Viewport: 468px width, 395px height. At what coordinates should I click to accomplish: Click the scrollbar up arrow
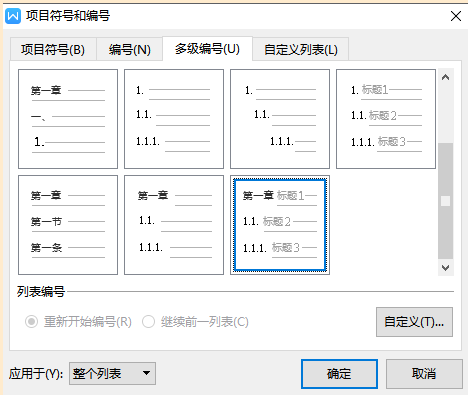point(445,77)
